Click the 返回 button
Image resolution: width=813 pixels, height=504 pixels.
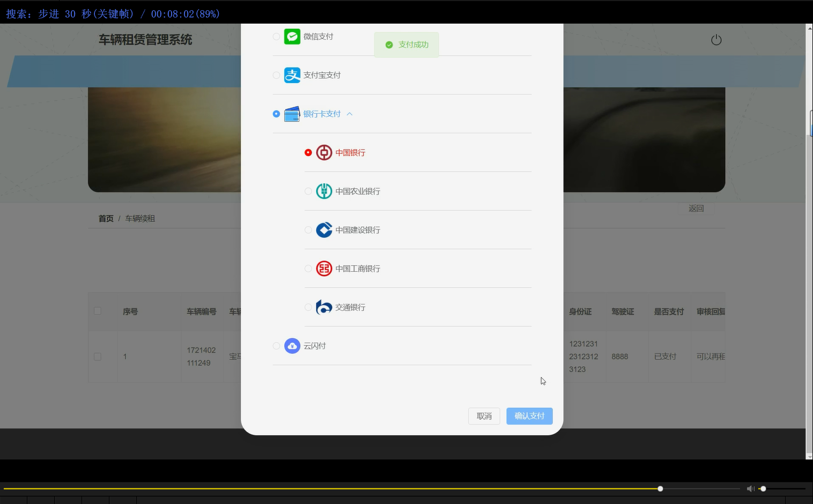pos(696,208)
